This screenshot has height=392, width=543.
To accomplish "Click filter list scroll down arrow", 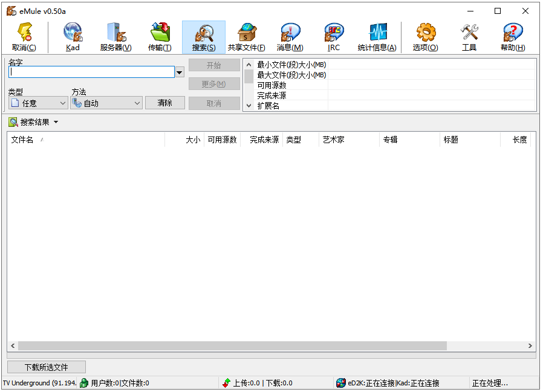I will click(249, 106).
